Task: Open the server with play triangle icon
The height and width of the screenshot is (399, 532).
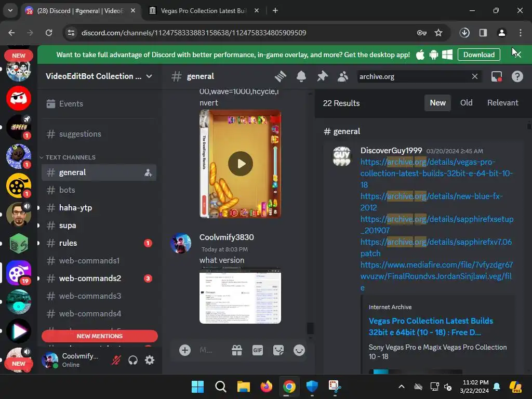Action: [x=19, y=331]
